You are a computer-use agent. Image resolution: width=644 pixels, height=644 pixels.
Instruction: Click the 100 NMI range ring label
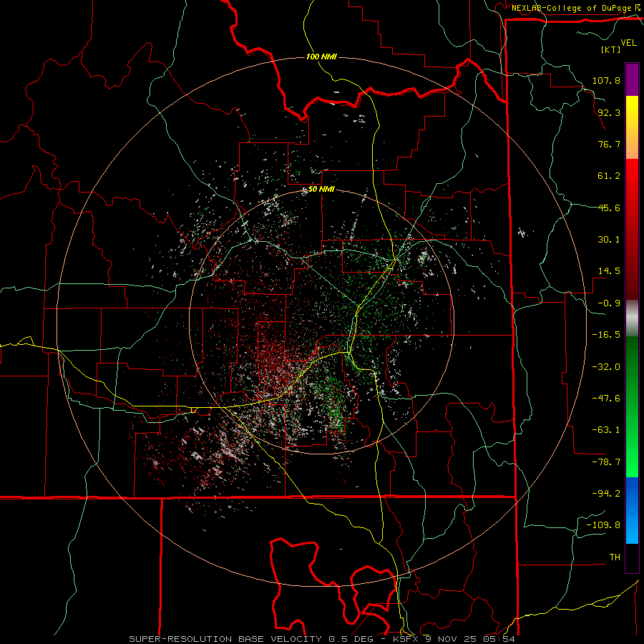point(321,57)
